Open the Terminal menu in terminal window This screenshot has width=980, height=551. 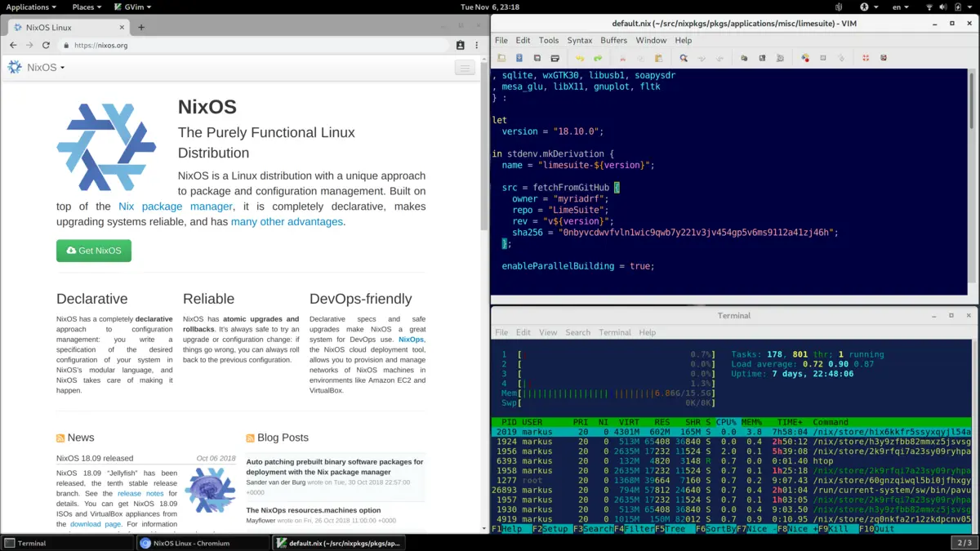(614, 332)
